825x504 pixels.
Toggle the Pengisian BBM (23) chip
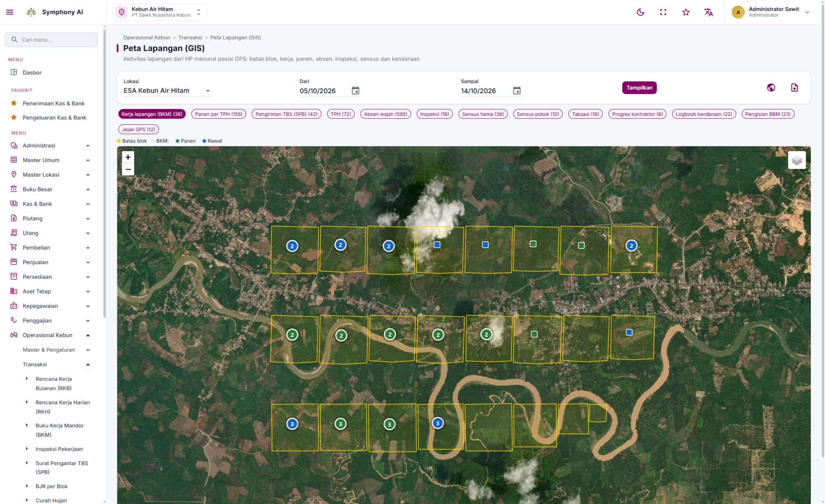point(768,114)
